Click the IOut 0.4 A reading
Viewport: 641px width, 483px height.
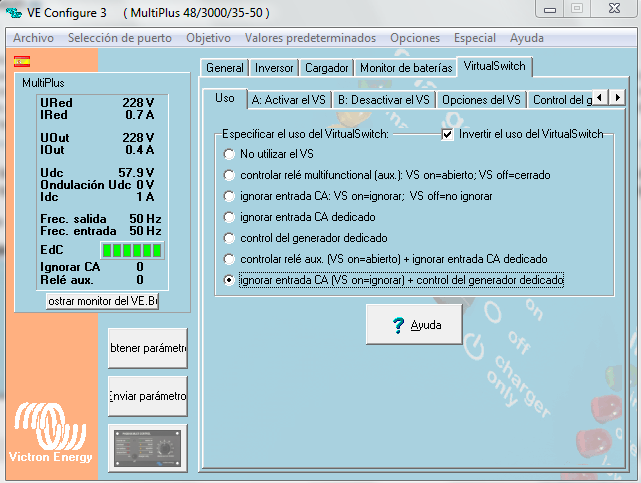point(97,150)
